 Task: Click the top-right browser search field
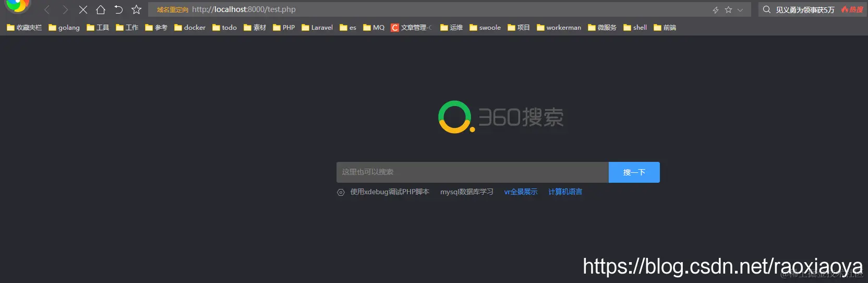pyautogui.click(x=812, y=9)
